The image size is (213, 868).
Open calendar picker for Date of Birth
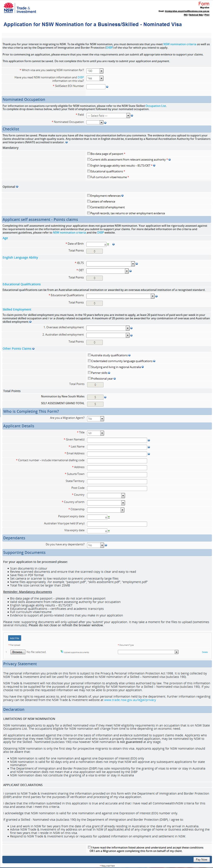108,244
